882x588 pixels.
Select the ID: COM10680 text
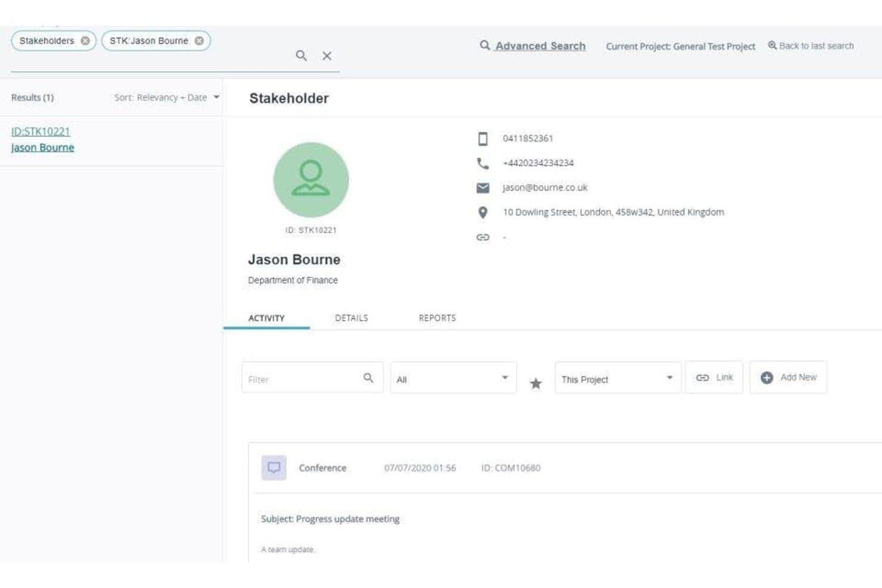pos(511,468)
